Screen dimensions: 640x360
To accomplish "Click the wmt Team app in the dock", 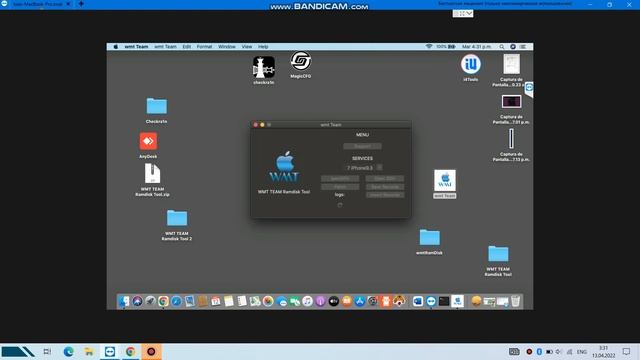I will click(x=458, y=301).
